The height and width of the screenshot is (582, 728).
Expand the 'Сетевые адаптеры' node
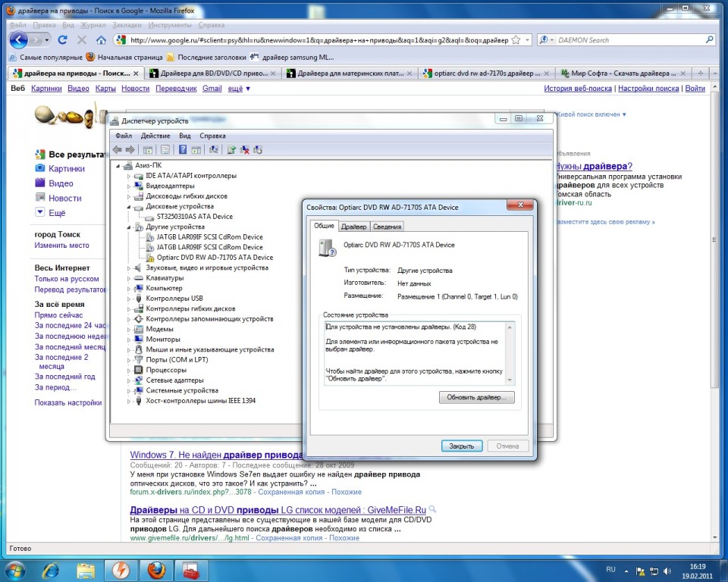pyautogui.click(x=129, y=380)
